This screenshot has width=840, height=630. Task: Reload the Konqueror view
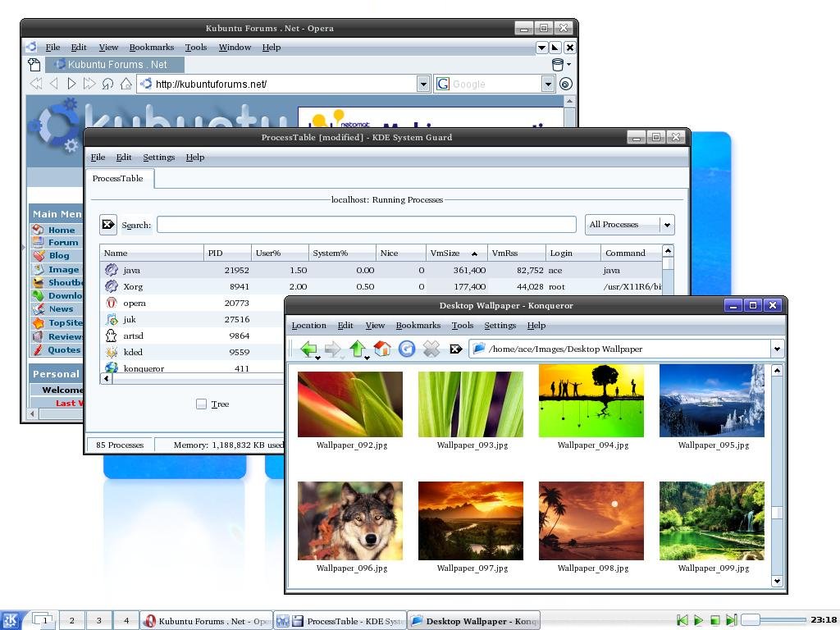coord(407,349)
